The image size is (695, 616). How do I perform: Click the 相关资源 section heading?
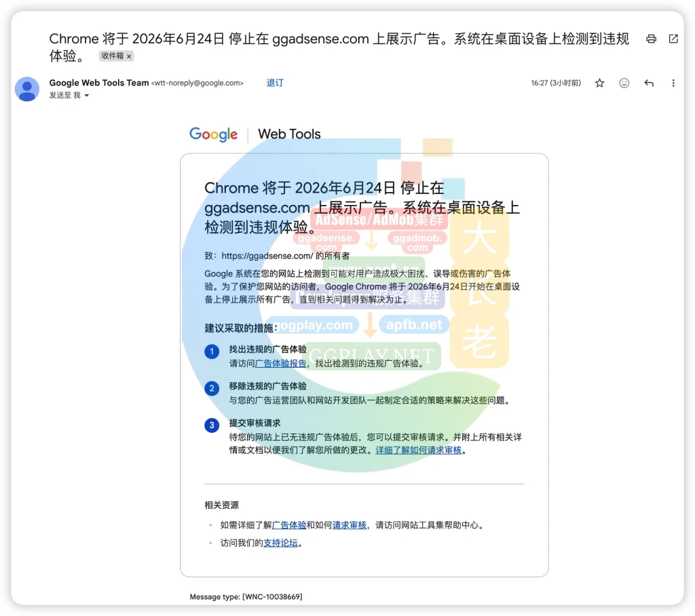tap(222, 505)
